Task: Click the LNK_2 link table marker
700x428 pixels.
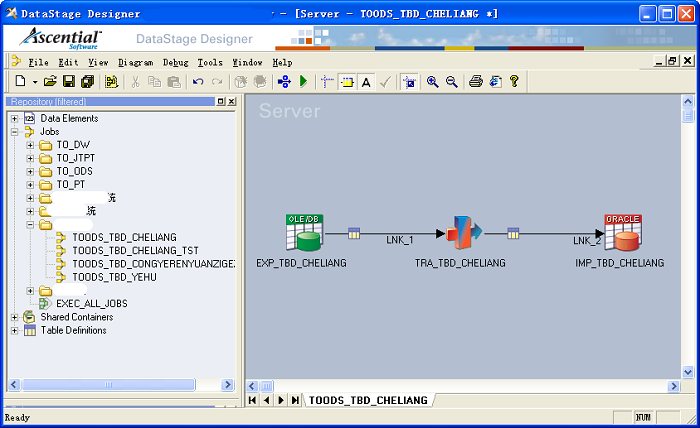Action: pyautogui.click(x=513, y=233)
